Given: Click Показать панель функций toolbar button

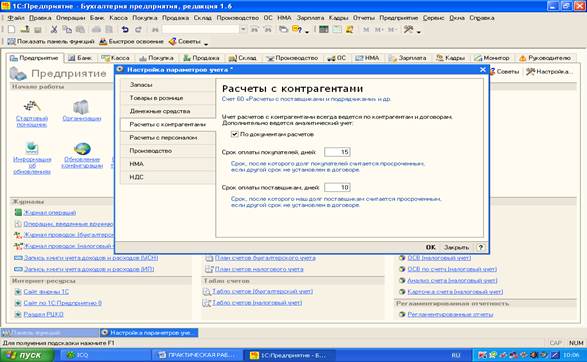Looking at the screenshot, I should [x=51, y=42].
